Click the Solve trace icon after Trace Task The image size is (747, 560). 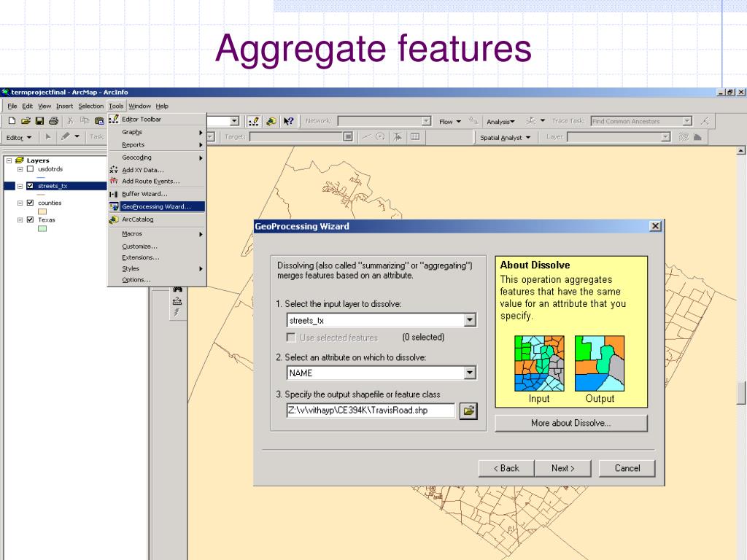[705, 121]
